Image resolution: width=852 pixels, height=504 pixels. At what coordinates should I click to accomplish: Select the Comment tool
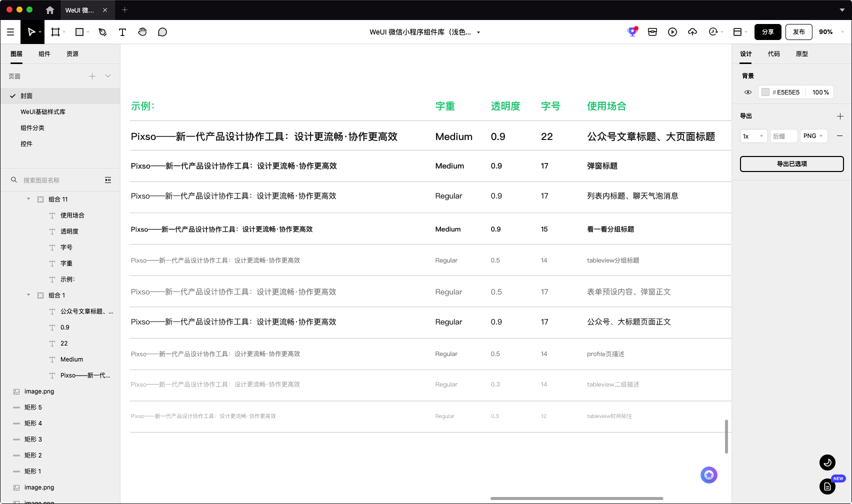coord(162,32)
